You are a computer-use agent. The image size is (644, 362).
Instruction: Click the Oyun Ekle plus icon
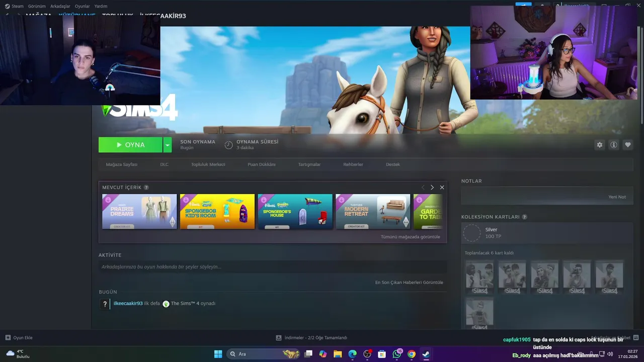point(8,338)
